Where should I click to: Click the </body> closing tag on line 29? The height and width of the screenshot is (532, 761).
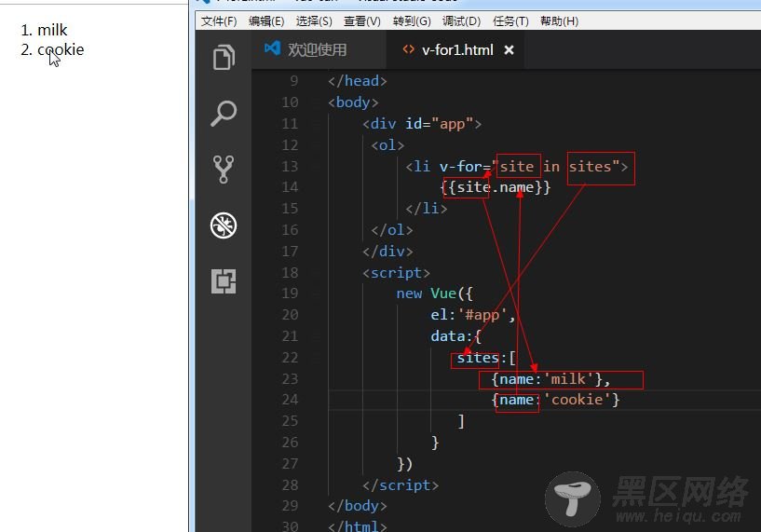(x=357, y=506)
